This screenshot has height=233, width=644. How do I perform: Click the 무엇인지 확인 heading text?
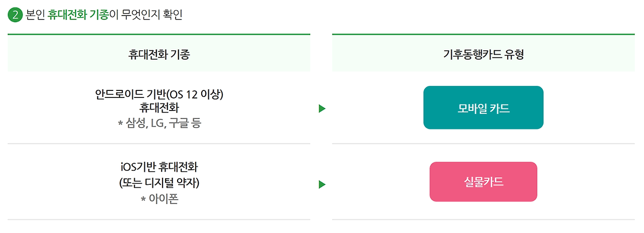pos(151,15)
